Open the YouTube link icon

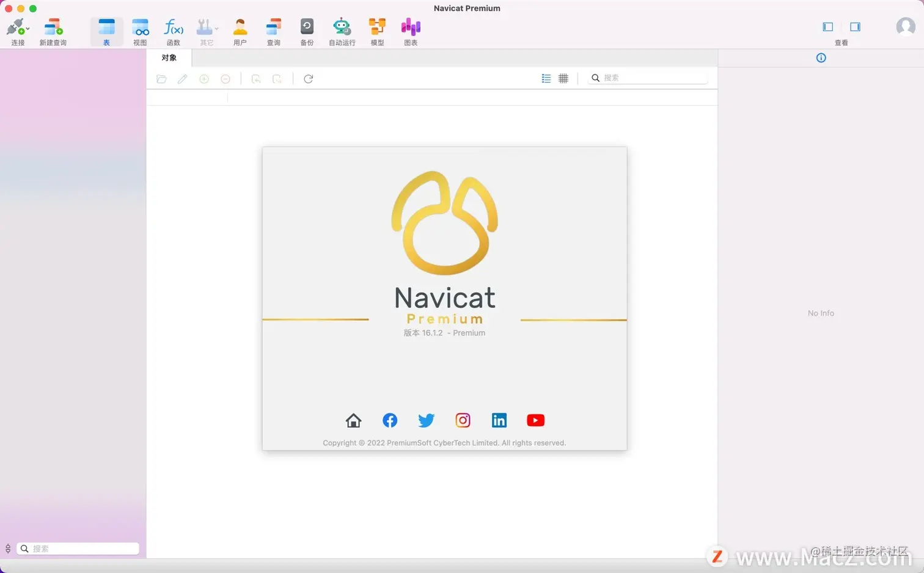pyautogui.click(x=535, y=420)
